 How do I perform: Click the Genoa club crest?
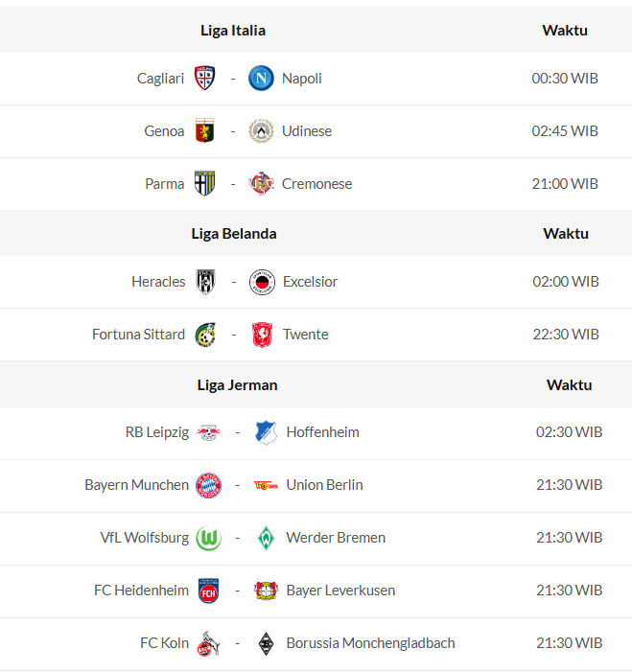pyautogui.click(x=204, y=131)
